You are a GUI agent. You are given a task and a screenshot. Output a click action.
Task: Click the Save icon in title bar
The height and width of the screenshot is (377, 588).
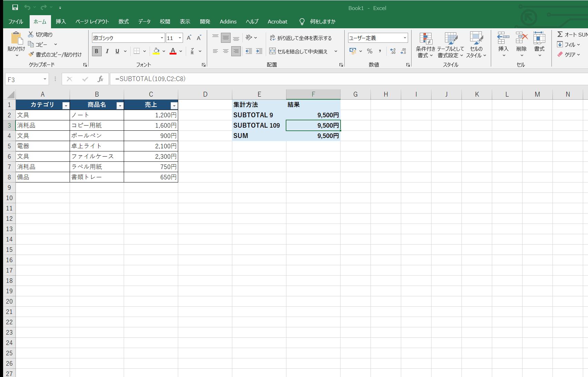point(15,7)
